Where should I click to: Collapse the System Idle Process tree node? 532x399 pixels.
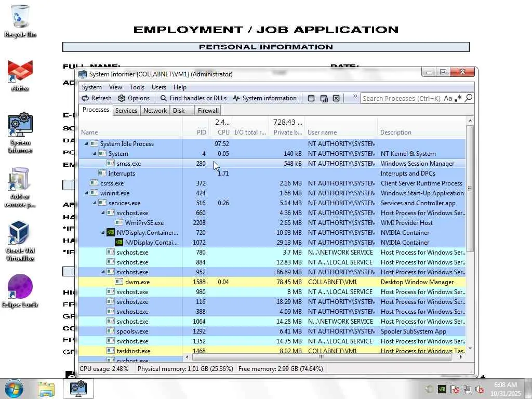[86, 144]
